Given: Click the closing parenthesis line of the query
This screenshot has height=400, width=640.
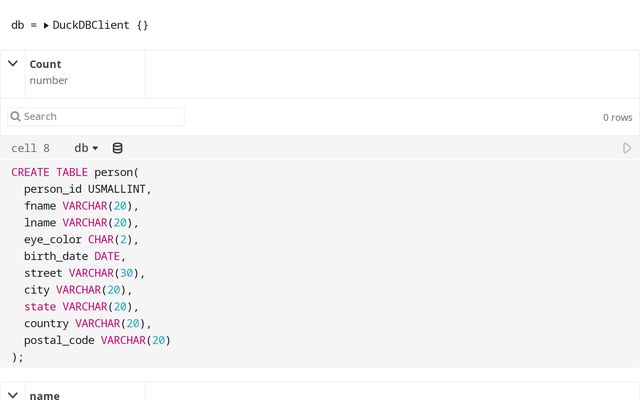Looking at the screenshot, I should click(x=17, y=357).
